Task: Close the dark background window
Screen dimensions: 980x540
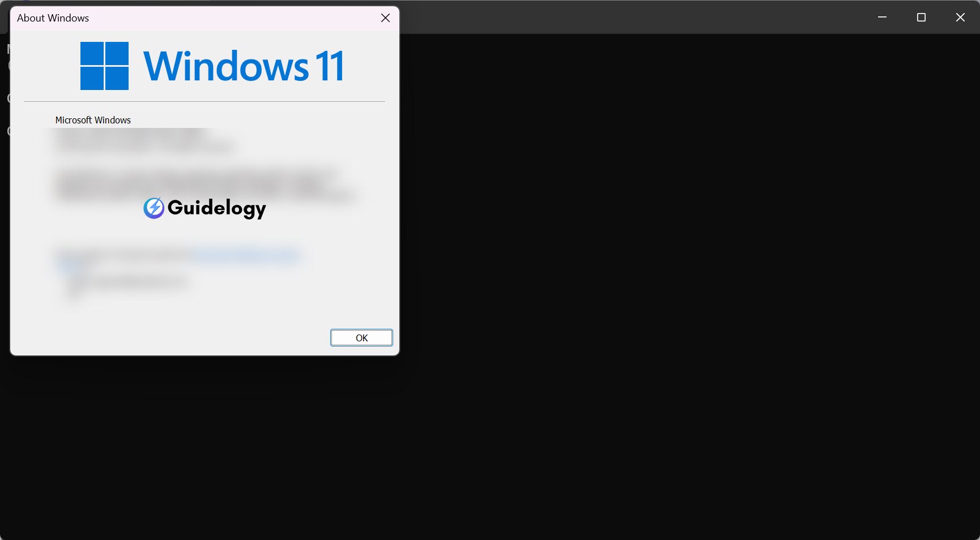Action: 960,18
